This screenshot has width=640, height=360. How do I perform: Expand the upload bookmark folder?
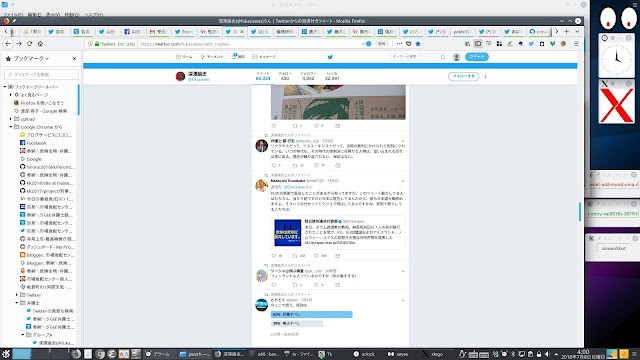(11, 119)
